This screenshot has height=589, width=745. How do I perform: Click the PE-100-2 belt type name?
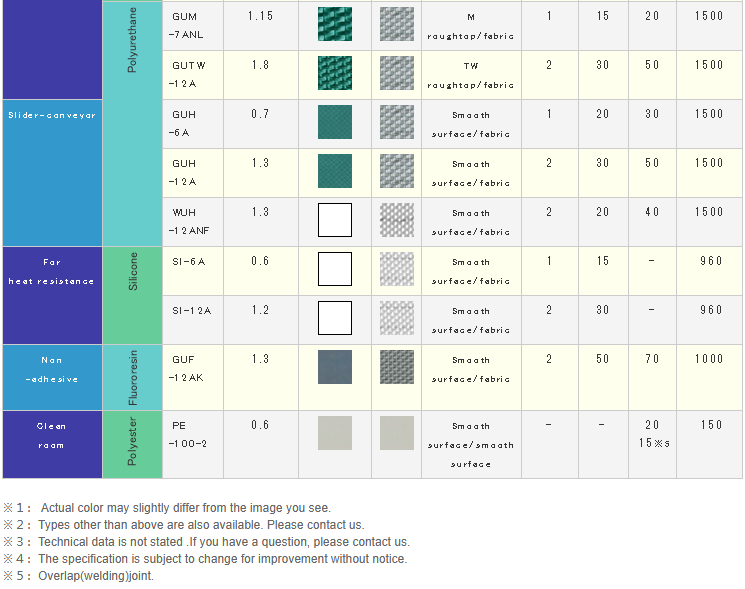192,435
